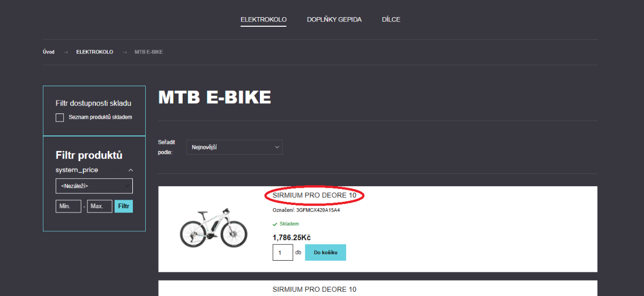Open the <Nezáleží> price range dropdown
This screenshot has height=296, width=644.
[94, 186]
